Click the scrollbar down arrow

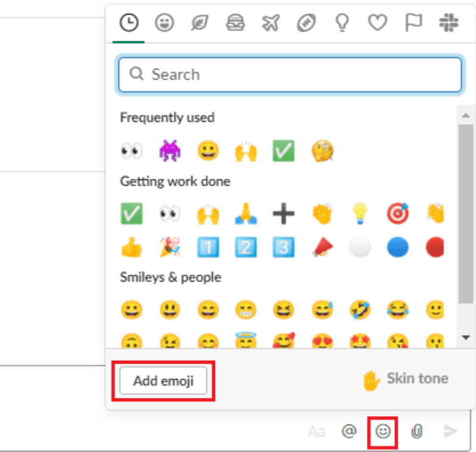(466, 338)
